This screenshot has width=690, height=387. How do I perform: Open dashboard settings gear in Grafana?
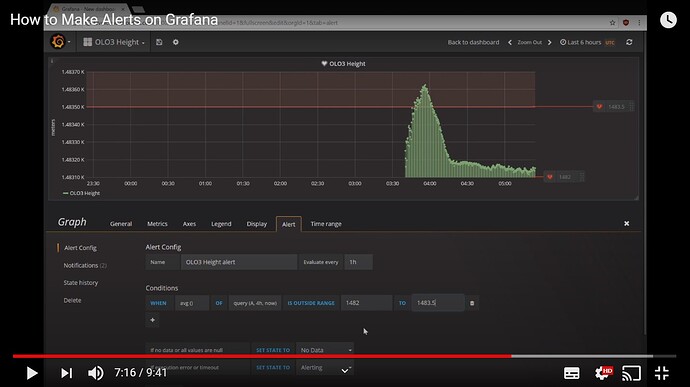coord(176,42)
